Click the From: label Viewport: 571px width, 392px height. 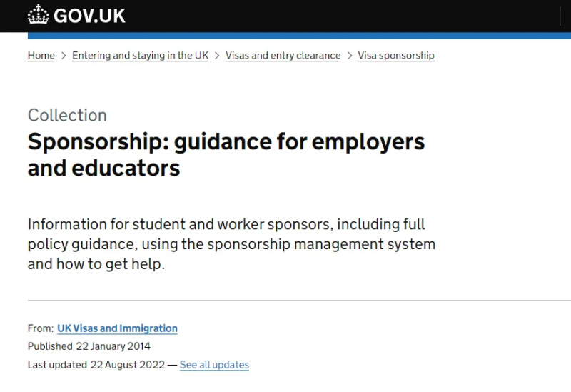(x=41, y=328)
